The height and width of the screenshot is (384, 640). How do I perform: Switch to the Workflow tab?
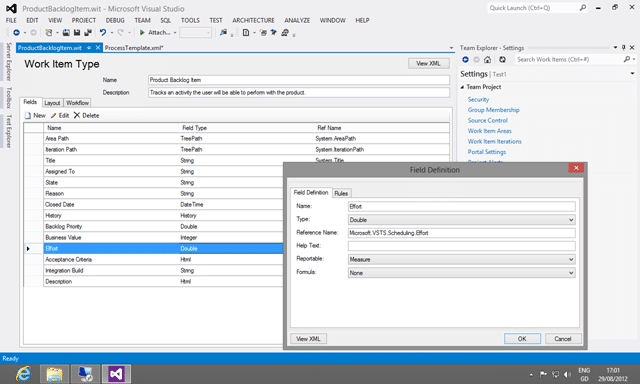tap(78, 103)
